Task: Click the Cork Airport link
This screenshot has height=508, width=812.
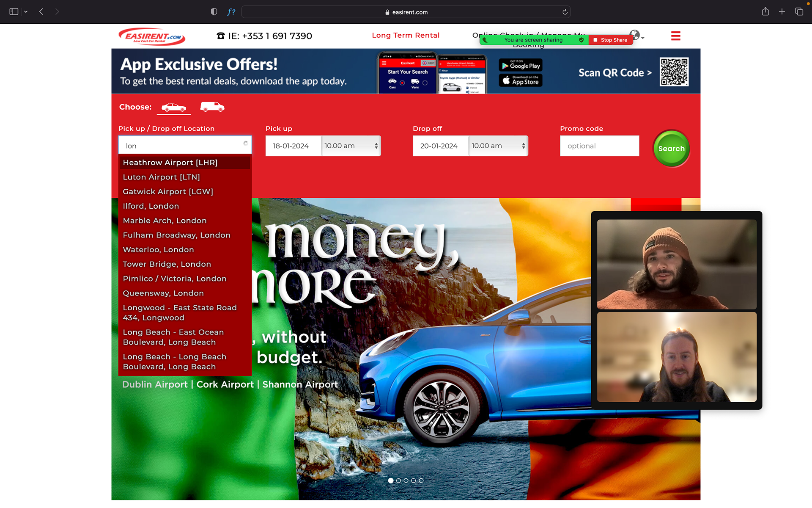Action: (x=225, y=384)
